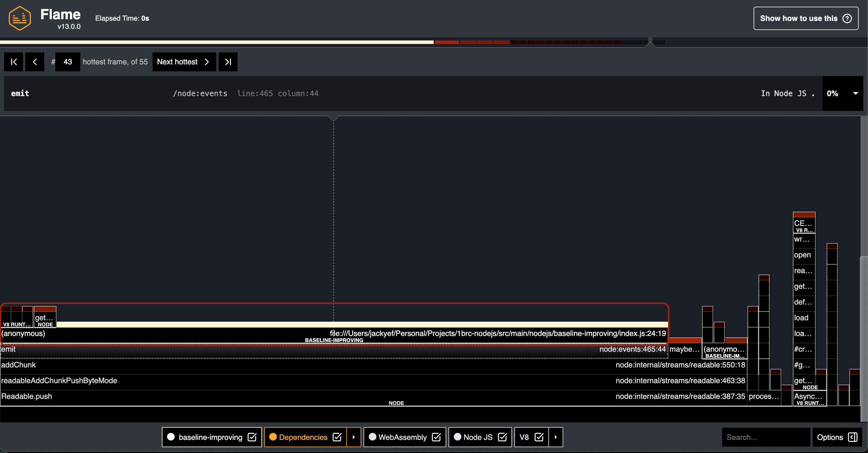
Task: Click the elapsed time progress bar
Action: (434, 41)
